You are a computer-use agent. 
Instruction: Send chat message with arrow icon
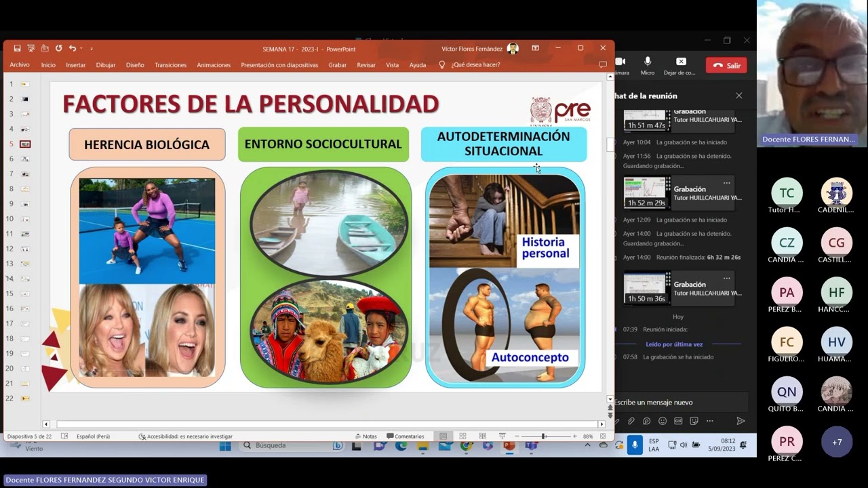coord(741,421)
